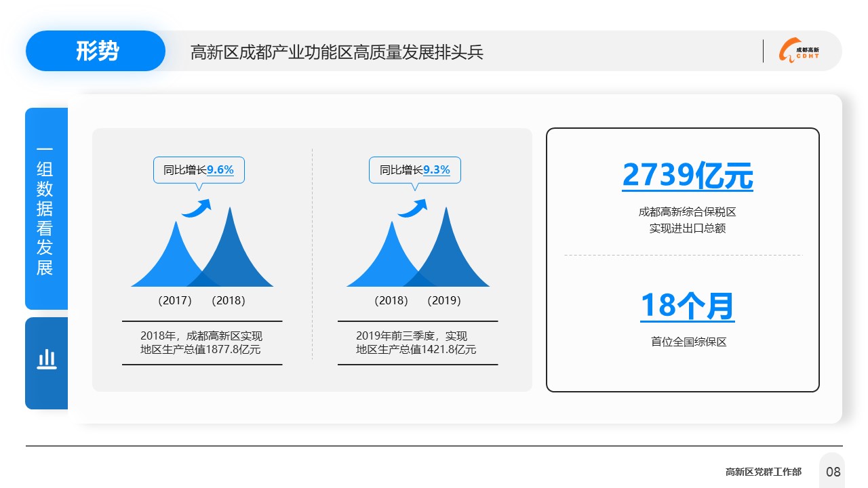Click the 2739亿元 headline figure
The height and width of the screenshot is (488, 868).
coord(688,176)
